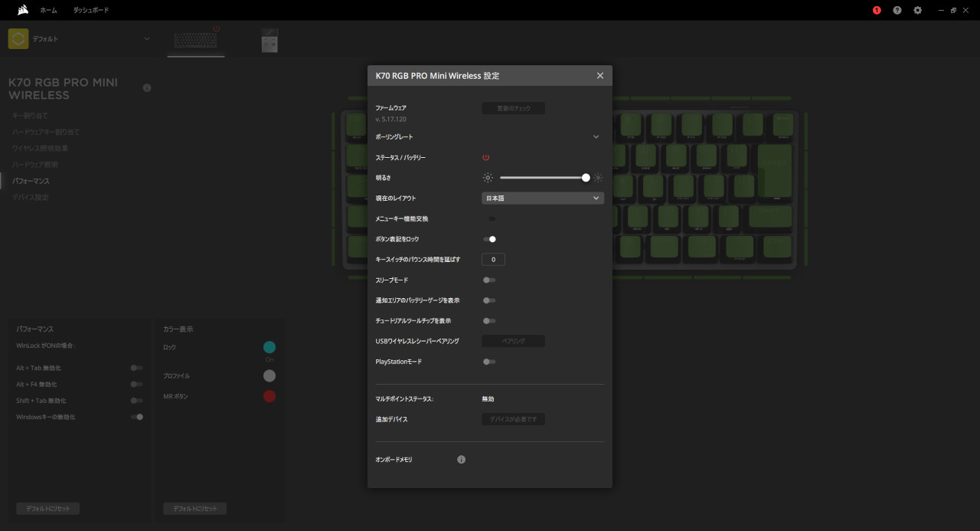
Task: Reset パフォーマンス panel with デフォルトにリセット
Action: [47, 509]
